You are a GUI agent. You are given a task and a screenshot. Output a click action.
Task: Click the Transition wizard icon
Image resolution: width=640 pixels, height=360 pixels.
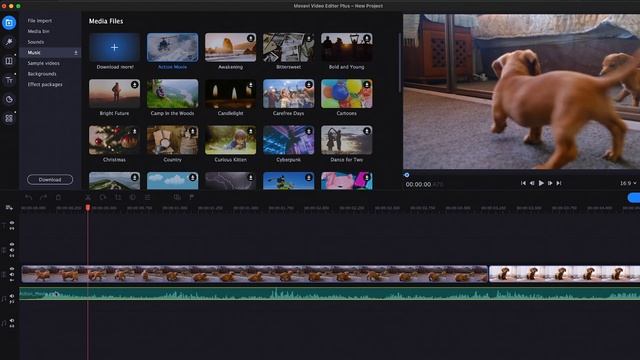(177, 198)
